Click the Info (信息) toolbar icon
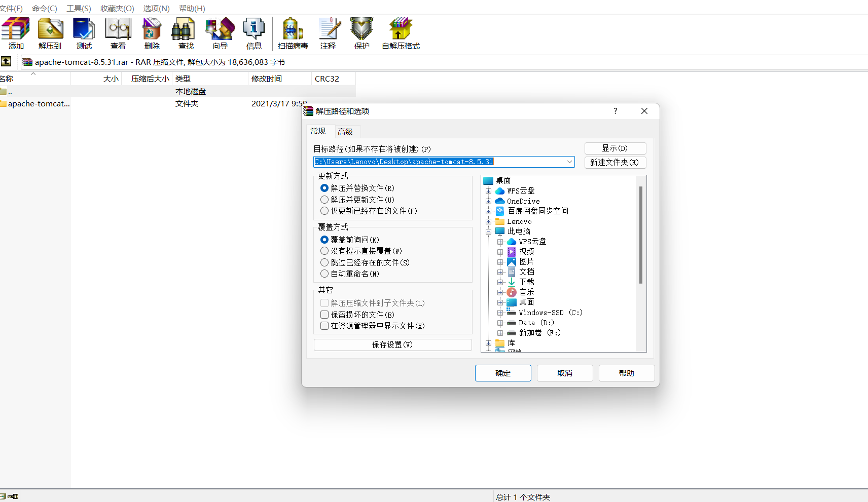Viewport: 868px width, 502px height. click(254, 29)
